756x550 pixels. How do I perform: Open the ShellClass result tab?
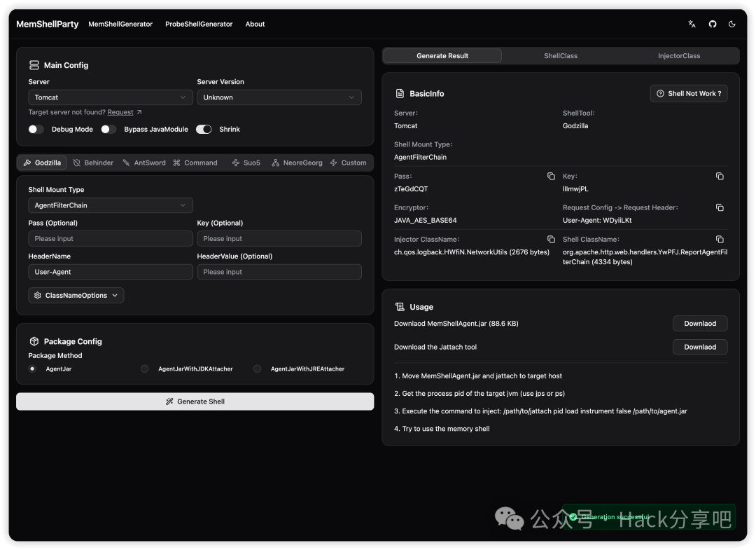pos(561,56)
